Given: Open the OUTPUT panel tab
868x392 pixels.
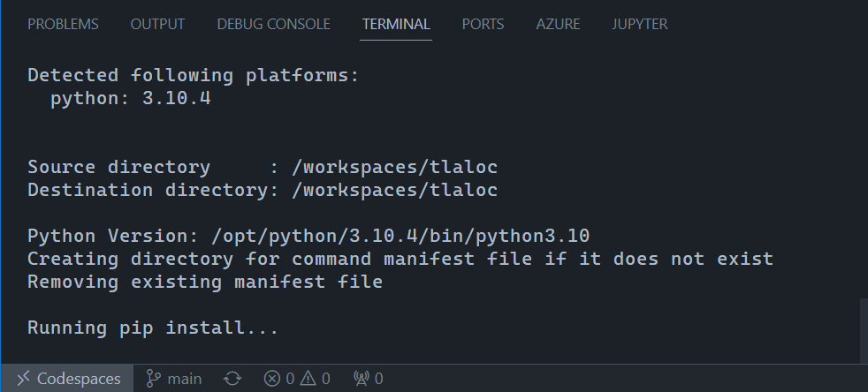Looking at the screenshot, I should click(157, 25).
